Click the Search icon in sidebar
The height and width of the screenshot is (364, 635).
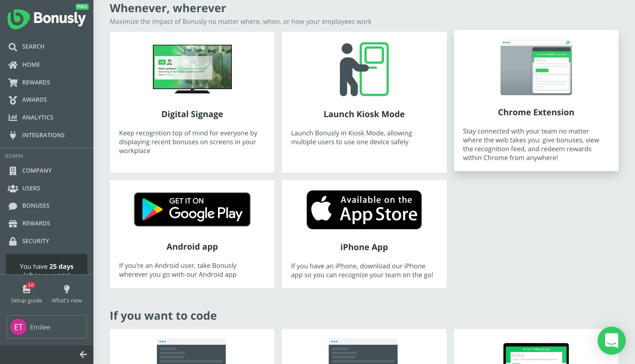13,47
